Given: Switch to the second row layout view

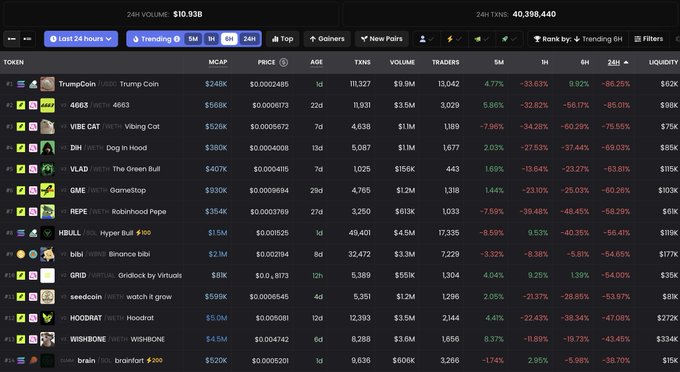Looking at the screenshot, I should coord(27,39).
